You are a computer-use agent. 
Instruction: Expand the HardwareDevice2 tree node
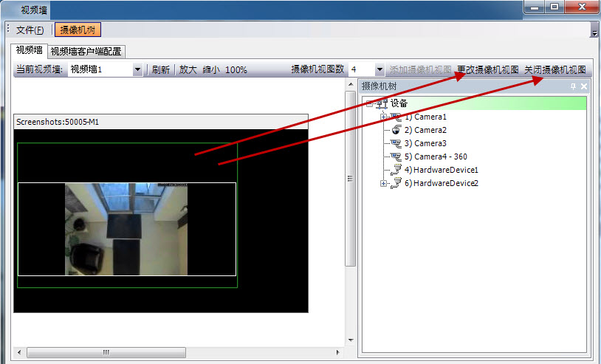pyautogui.click(x=383, y=184)
